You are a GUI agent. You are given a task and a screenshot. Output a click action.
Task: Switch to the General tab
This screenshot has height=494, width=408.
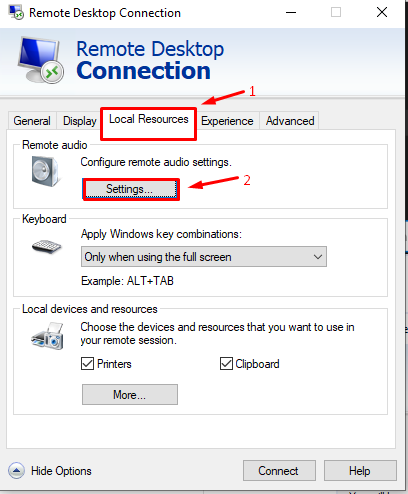coord(32,121)
